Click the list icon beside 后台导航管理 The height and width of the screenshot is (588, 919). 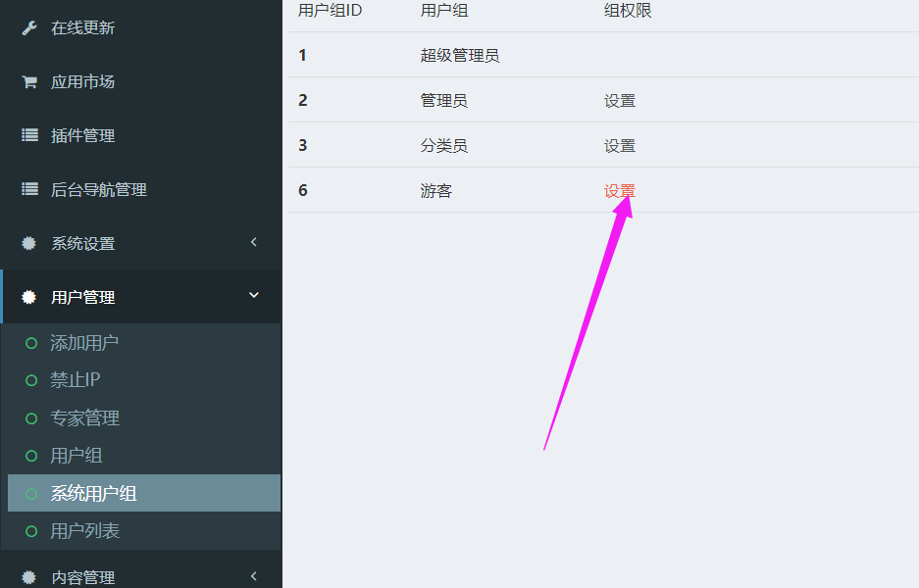[29, 190]
